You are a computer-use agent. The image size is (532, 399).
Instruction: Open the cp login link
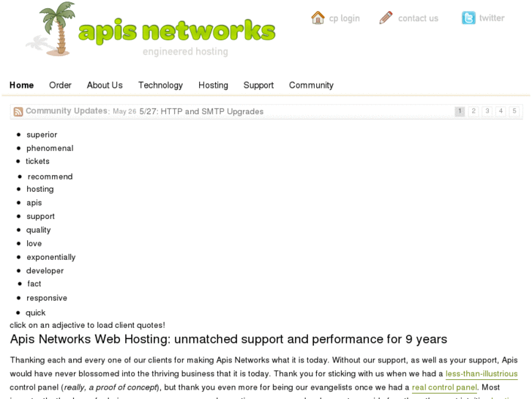(344, 18)
